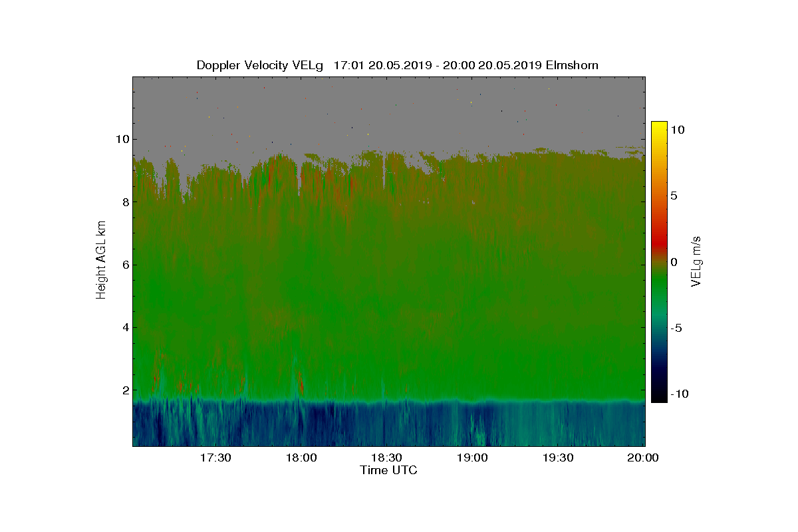Image resolution: width=798 pixels, height=532 pixels.
Task: Click the colorbar label 0
Action: 674,262
